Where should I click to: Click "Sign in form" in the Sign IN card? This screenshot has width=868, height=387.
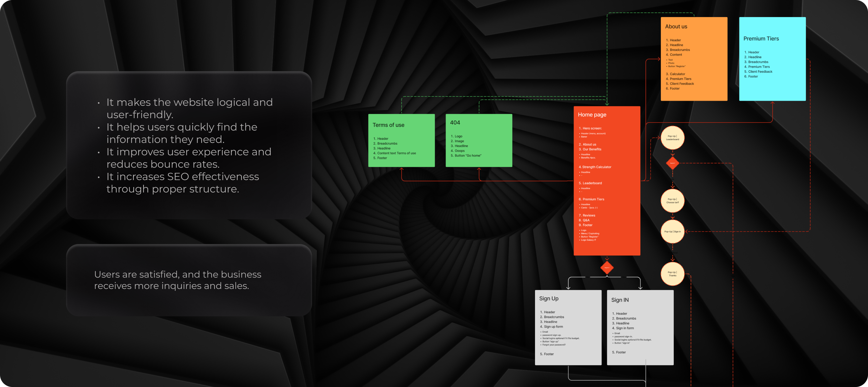click(x=623, y=328)
